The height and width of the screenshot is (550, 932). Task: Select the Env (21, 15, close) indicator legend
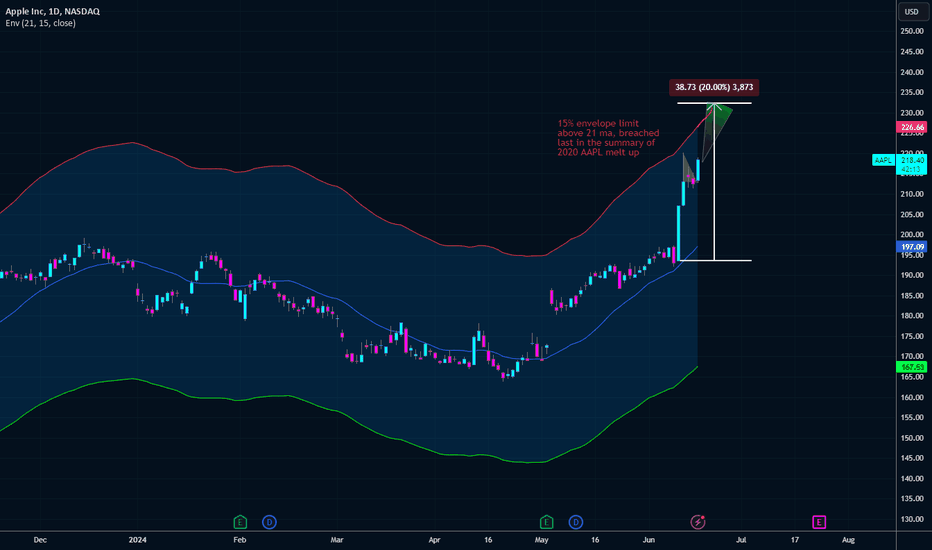40,23
